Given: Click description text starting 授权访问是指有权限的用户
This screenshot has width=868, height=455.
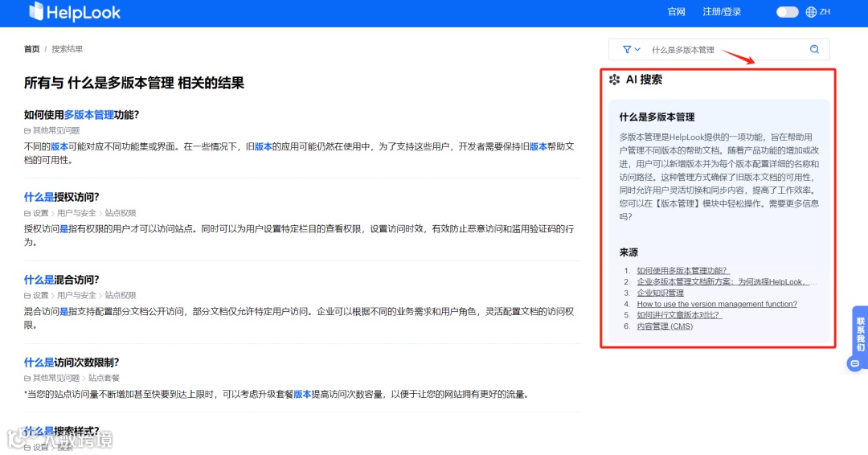Looking at the screenshot, I should point(299,236).
